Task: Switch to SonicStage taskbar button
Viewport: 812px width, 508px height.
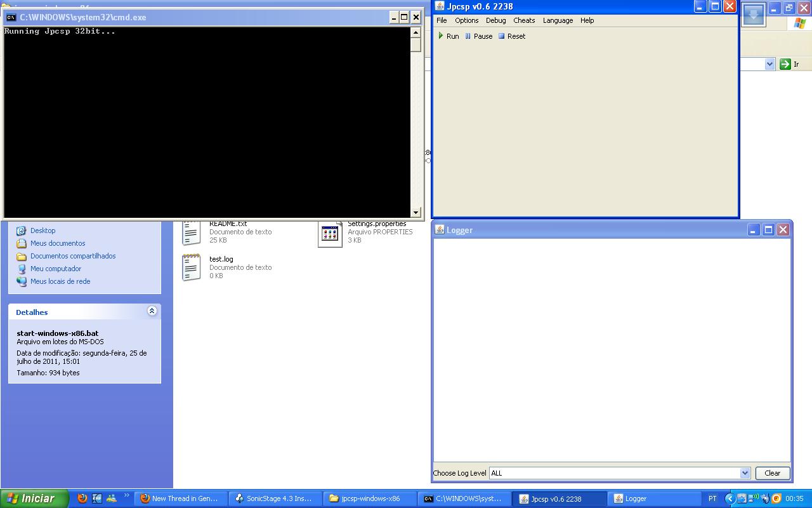Action: point(274,498)
